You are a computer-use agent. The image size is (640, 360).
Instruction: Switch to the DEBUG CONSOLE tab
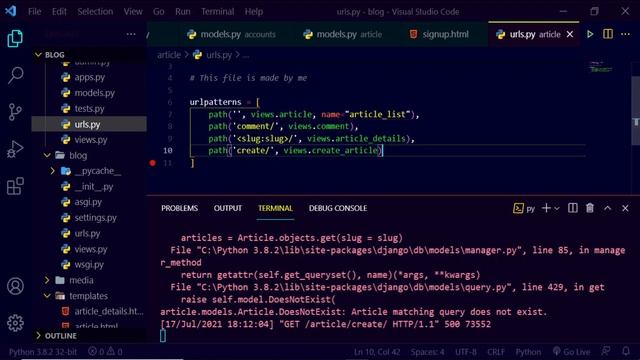(x=338, y=208)
